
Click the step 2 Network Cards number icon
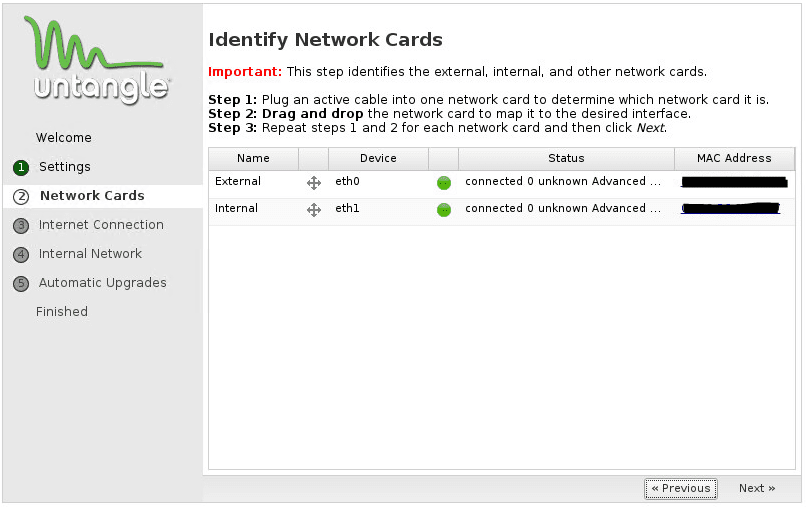pyautogui.click(x=21, y=197)
